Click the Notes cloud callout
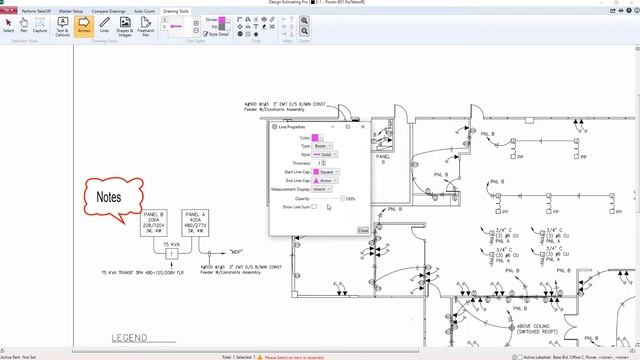This screenshot has height=360, width=640. (113, 199)
